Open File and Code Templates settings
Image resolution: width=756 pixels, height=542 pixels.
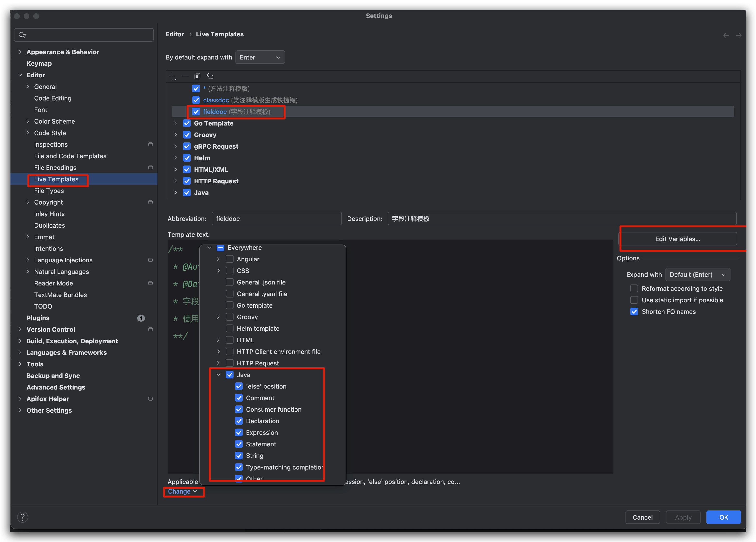70,156
